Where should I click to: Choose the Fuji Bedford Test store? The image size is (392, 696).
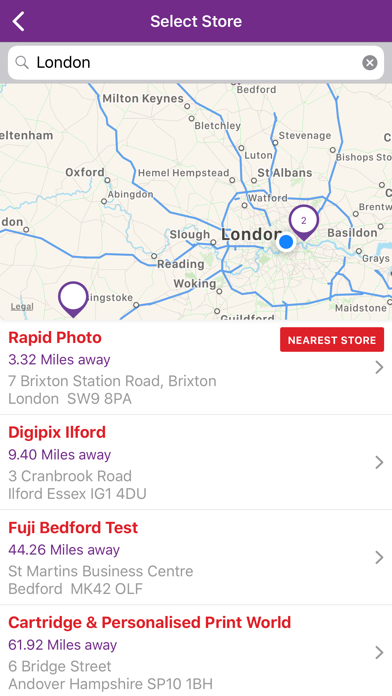[x=196, y=558]
